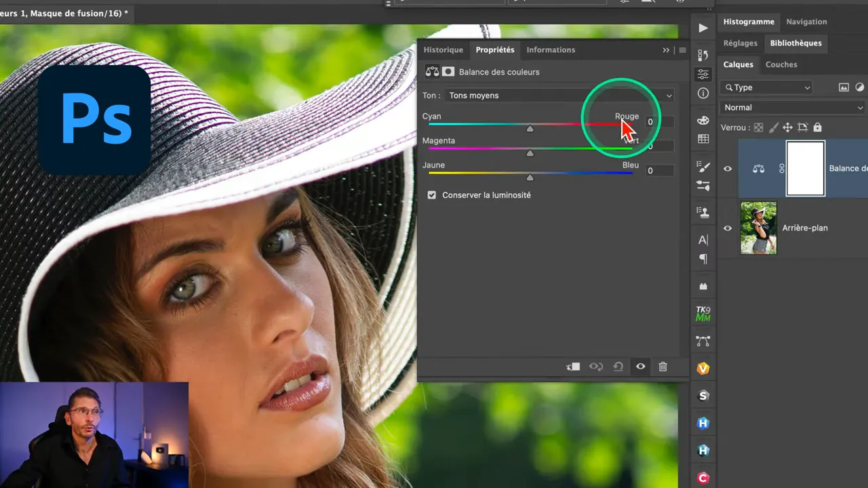Image resolution: width=868 pixels, height=488 pixels.
Task: Hide the Balance des couleurs adjustment layer
Action: (728, 169)
